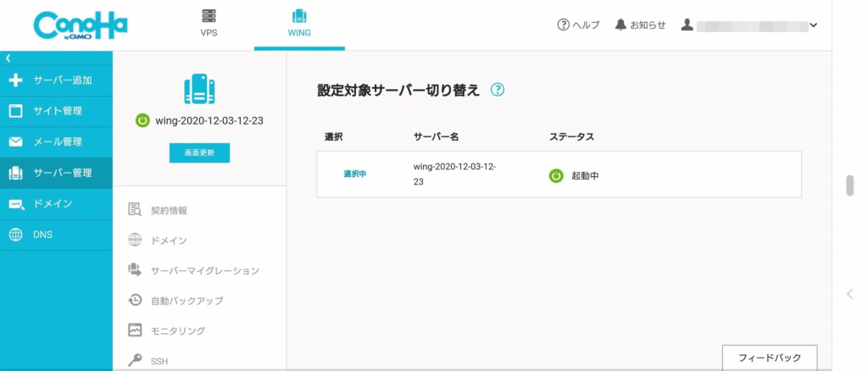
Task: Click the bell notification icon
Action: (621, 25)
